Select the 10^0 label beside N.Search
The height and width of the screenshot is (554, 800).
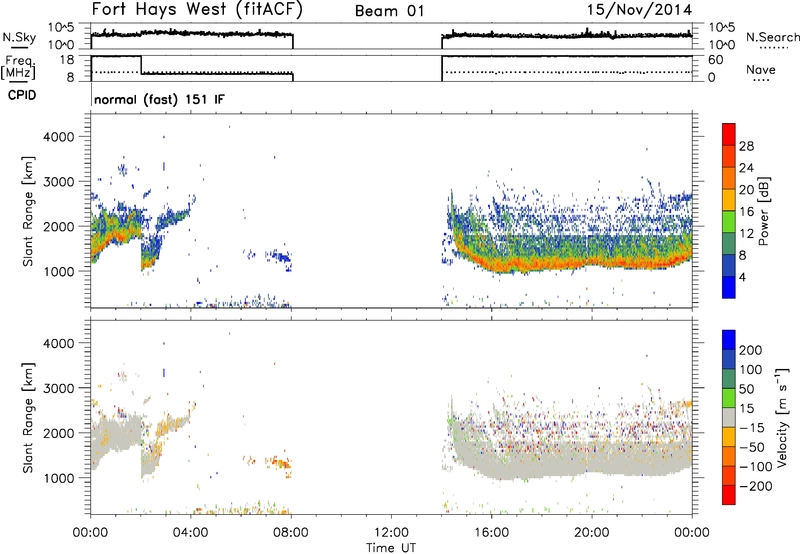722,45
